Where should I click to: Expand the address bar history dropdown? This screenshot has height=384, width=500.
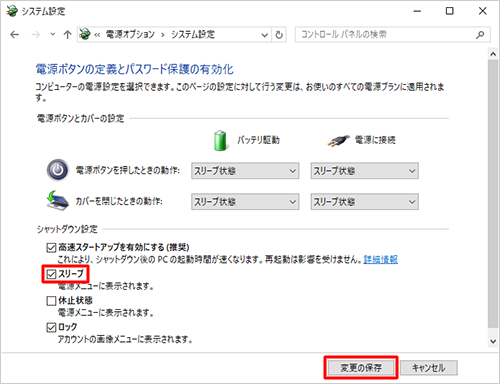coord(265,35)
